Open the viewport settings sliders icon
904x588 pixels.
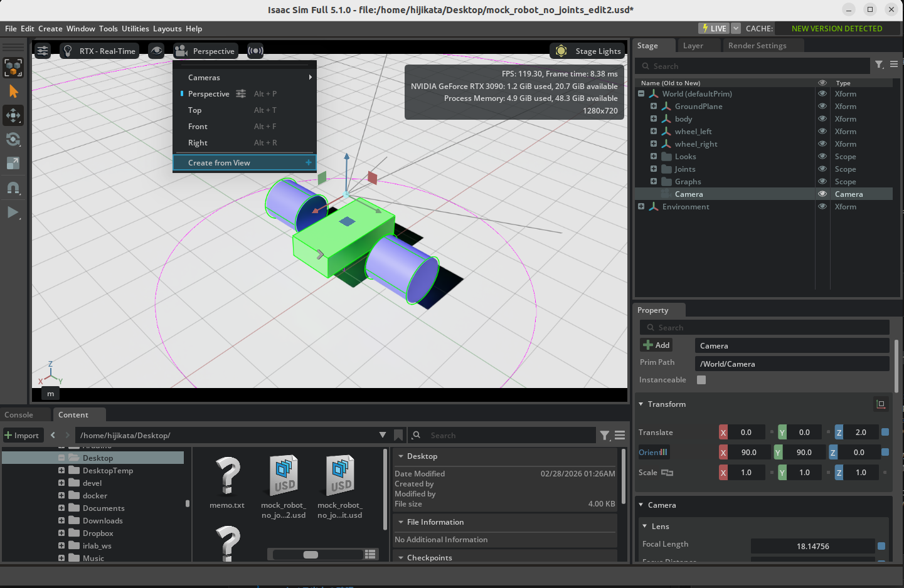point(42,51)
